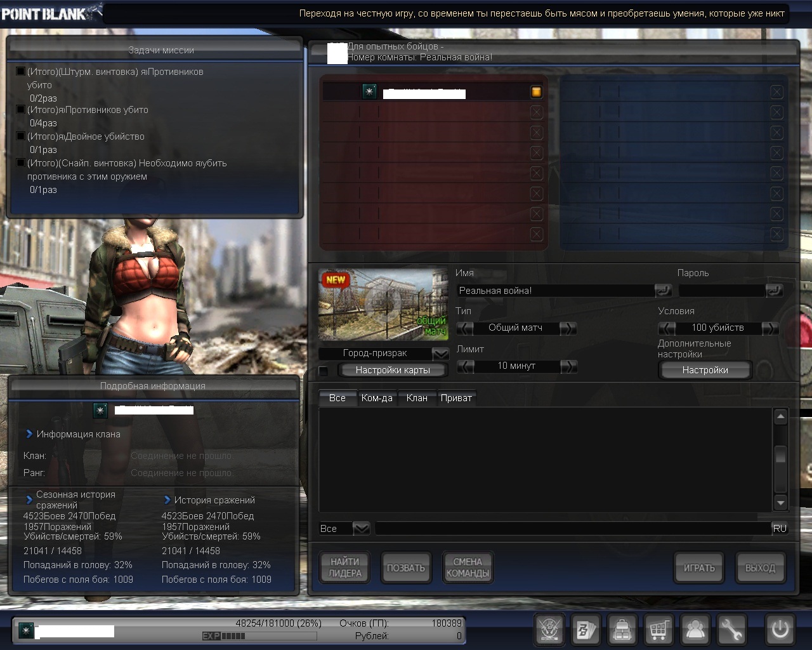Close the second red team slot with X
Screen dimensions: 812x650
pos(536,112)
